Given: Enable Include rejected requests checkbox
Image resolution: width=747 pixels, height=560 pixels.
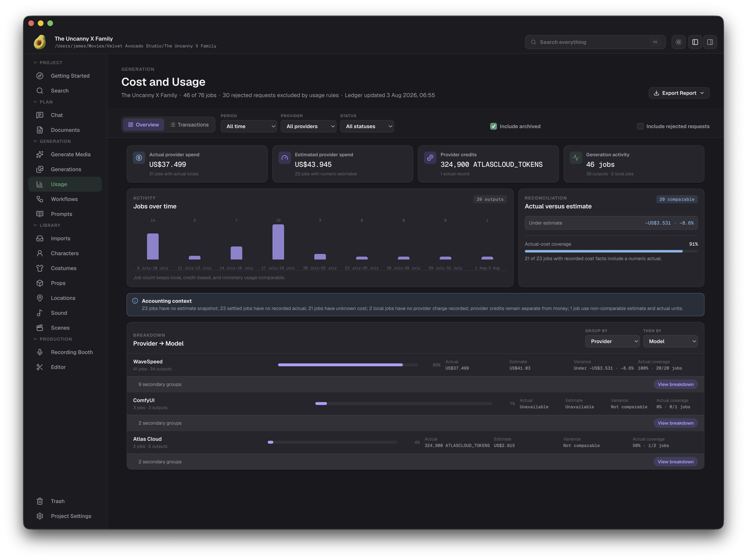Looking at the screenshot, I should [640, 126].
